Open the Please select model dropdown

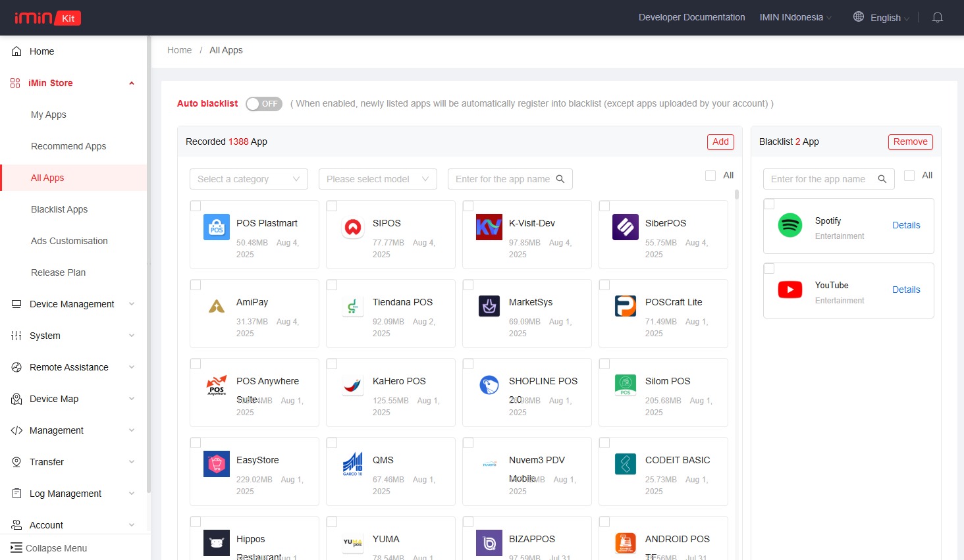[377, 178]
